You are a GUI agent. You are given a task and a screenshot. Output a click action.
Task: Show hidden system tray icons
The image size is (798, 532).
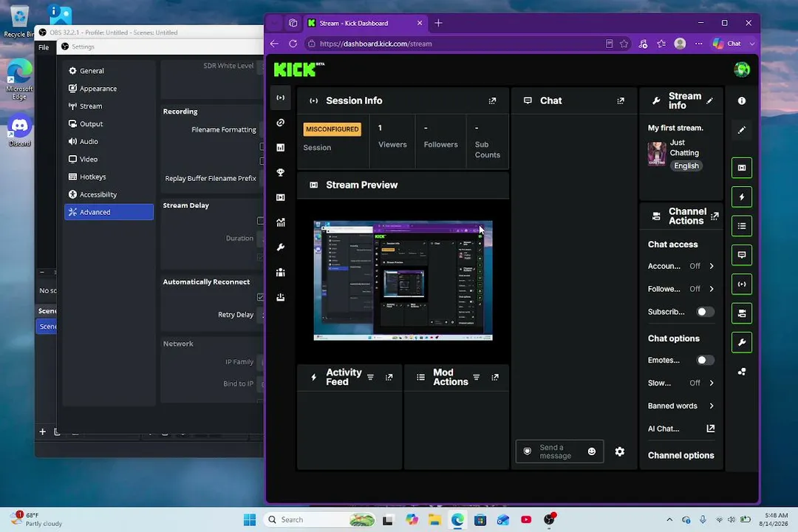pos(669,519)
